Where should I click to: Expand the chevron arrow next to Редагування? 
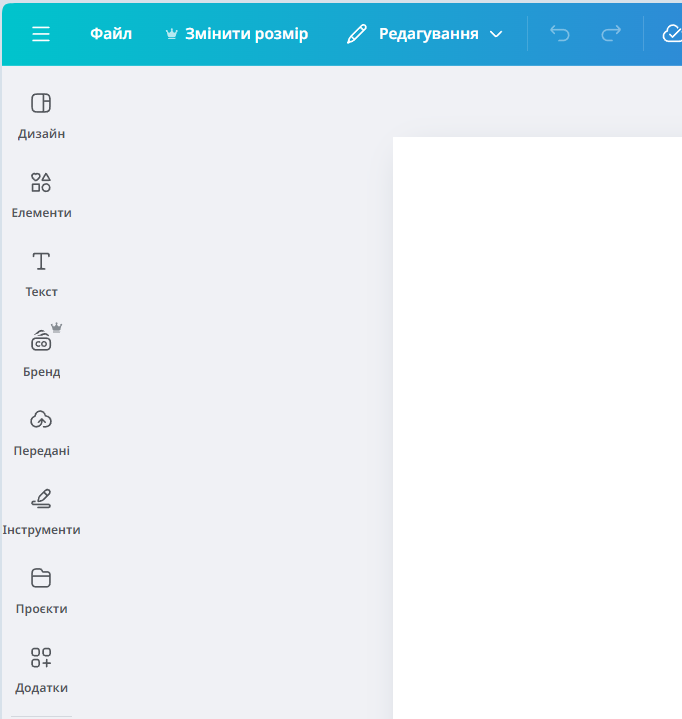pos(496,34)
